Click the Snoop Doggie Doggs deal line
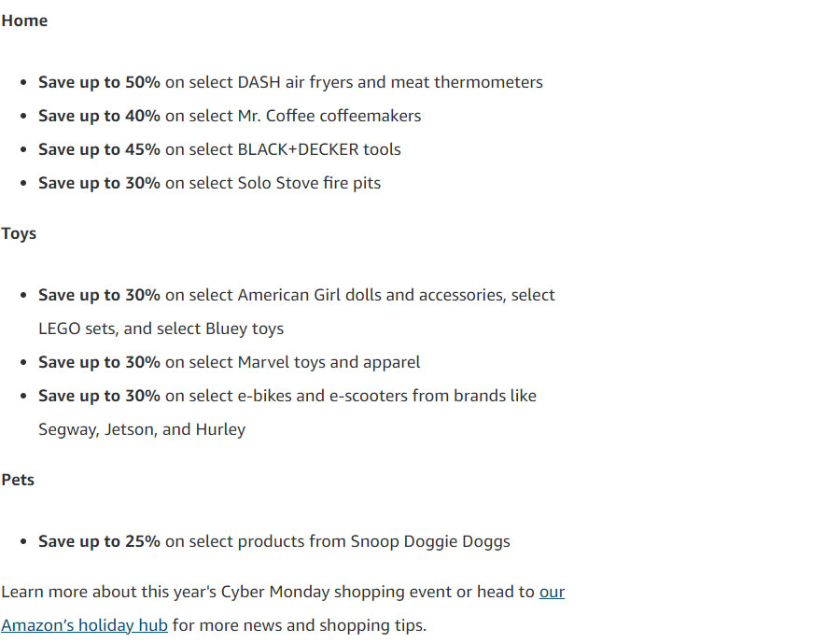This screenshot has width=840, height=643. (x=274, y=541)
